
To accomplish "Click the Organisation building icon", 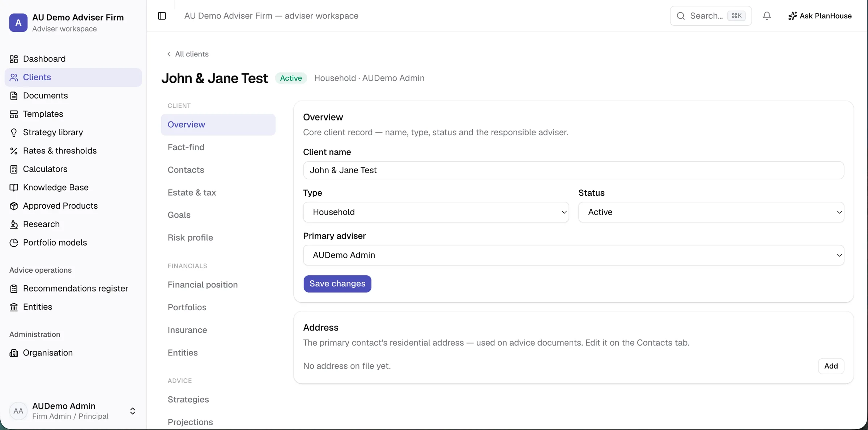I will (14, 353).
